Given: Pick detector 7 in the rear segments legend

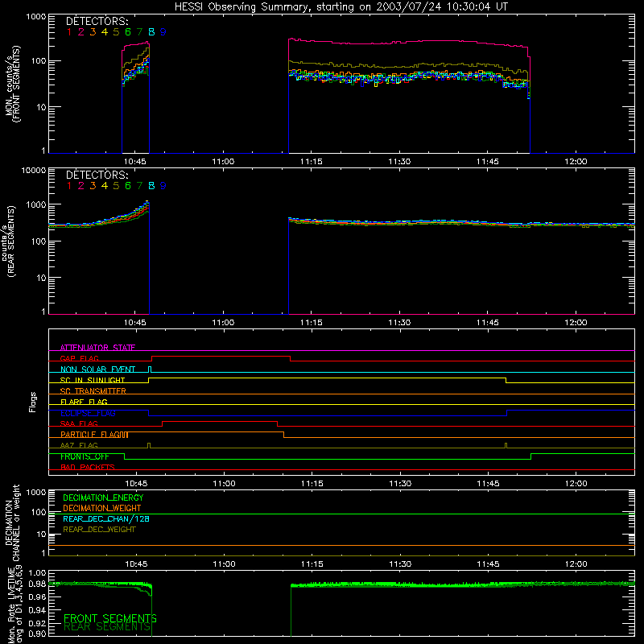Looking at the screenshot, I should (139, 186).
